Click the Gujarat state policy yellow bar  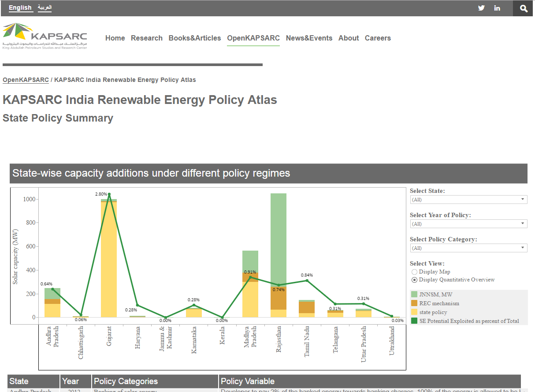point(109,259)
